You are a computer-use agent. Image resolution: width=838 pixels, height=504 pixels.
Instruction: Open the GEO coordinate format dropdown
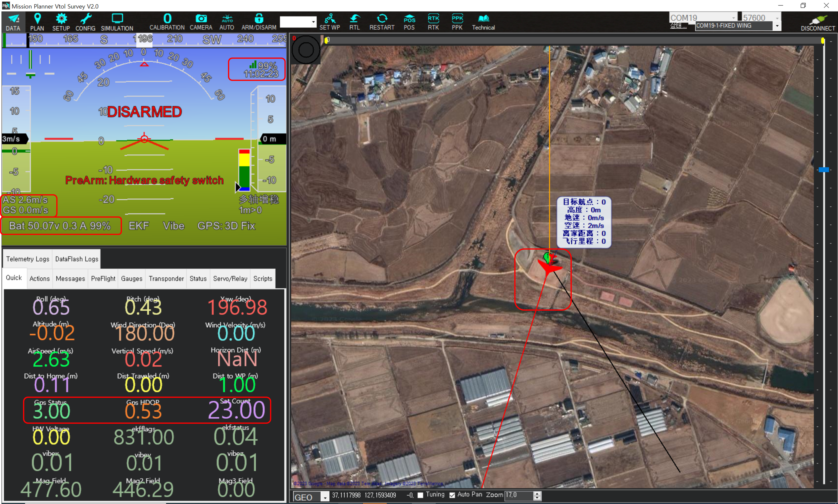(325, 497)
